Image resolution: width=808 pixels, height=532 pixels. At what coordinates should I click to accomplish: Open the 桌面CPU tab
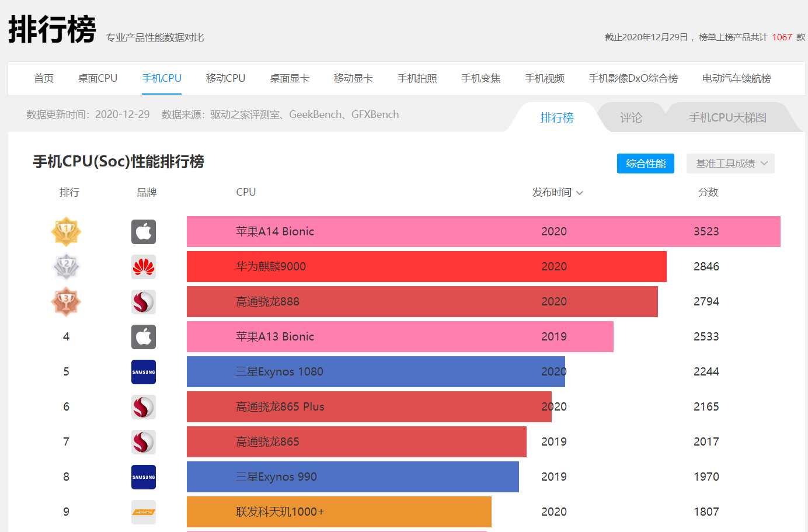click(x=97, y=78)
